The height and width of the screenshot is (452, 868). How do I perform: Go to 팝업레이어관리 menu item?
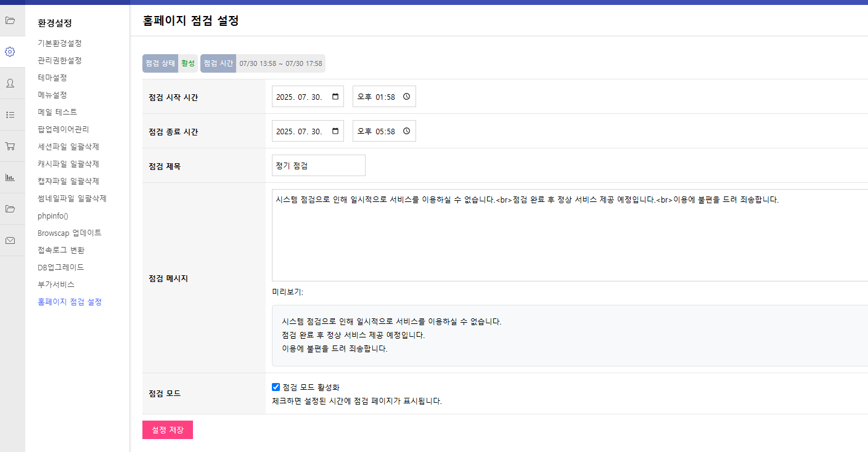coord(63,129)
